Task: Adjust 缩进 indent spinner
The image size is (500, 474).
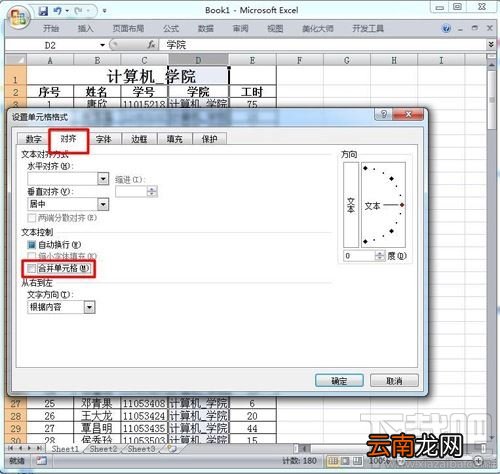Action: coord(152,191)
